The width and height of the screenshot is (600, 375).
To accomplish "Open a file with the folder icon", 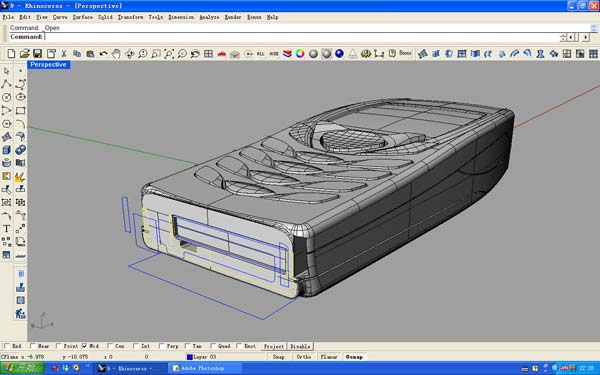I will click(x=24, y=54).
